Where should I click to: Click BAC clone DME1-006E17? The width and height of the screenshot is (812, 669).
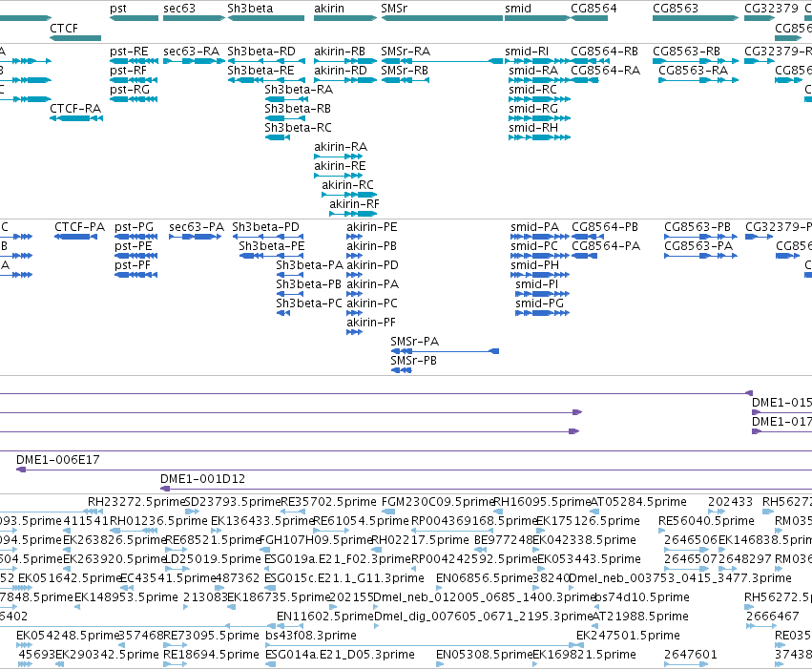[414, 470]
